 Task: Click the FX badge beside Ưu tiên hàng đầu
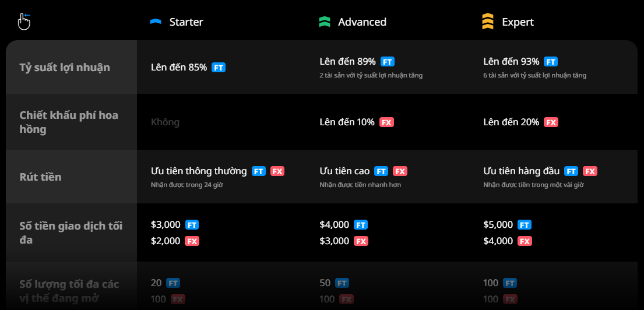pos(590,171)
